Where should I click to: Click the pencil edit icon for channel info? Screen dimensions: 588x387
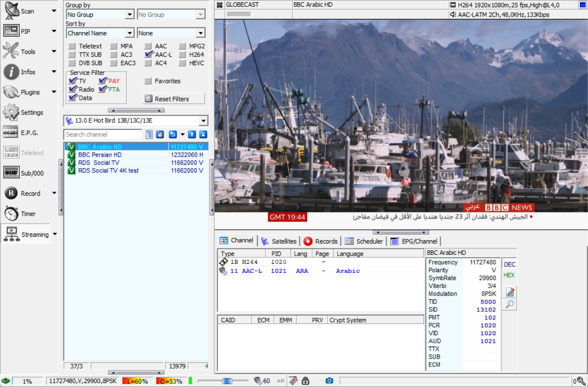point(510,292)
